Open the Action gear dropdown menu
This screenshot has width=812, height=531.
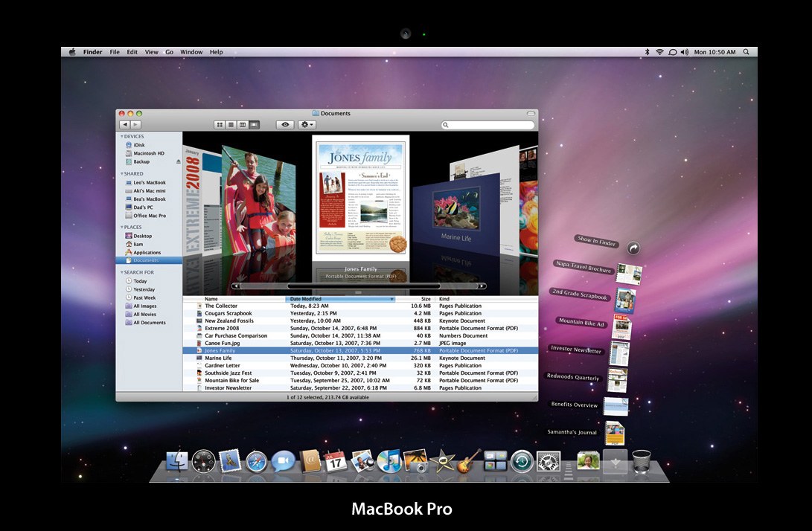[x=307, y=125]
